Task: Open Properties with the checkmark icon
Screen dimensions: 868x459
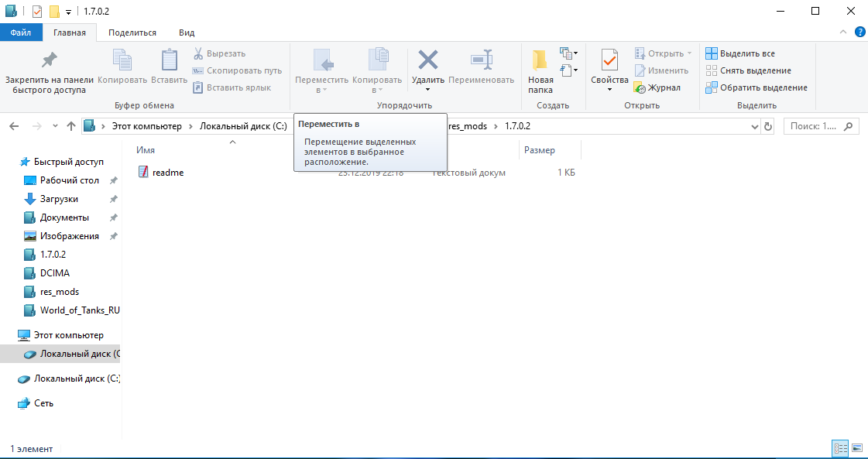Action: [x=609, y=60]
